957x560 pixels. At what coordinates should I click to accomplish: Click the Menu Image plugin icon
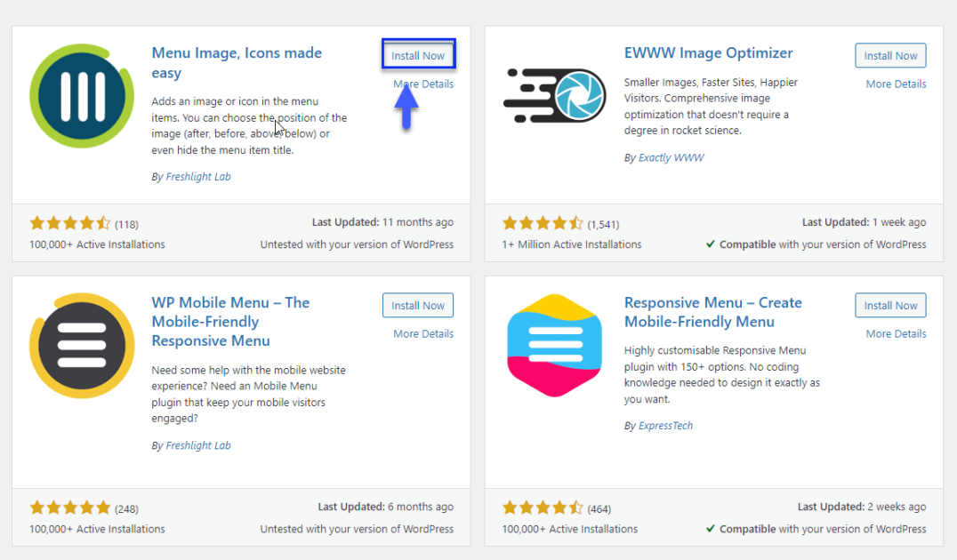coord(81,94)
